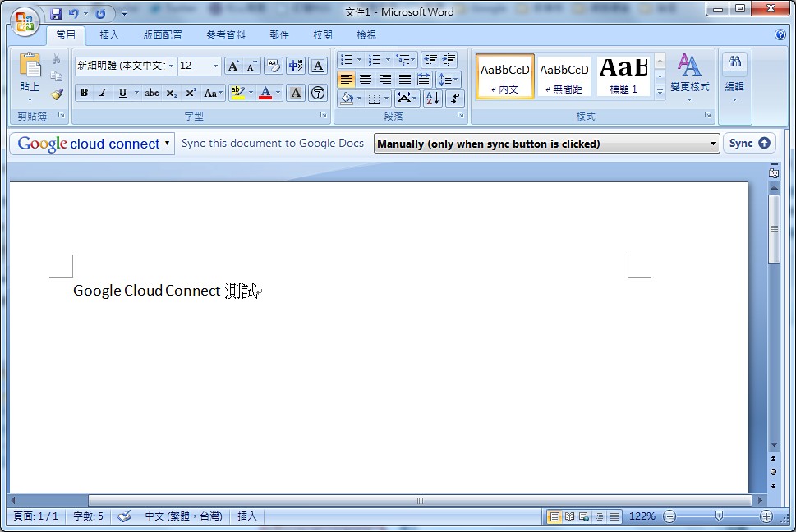Undo the last action
Screen dimensions: 796x532
pyautogui.click(x=74, y=14)
